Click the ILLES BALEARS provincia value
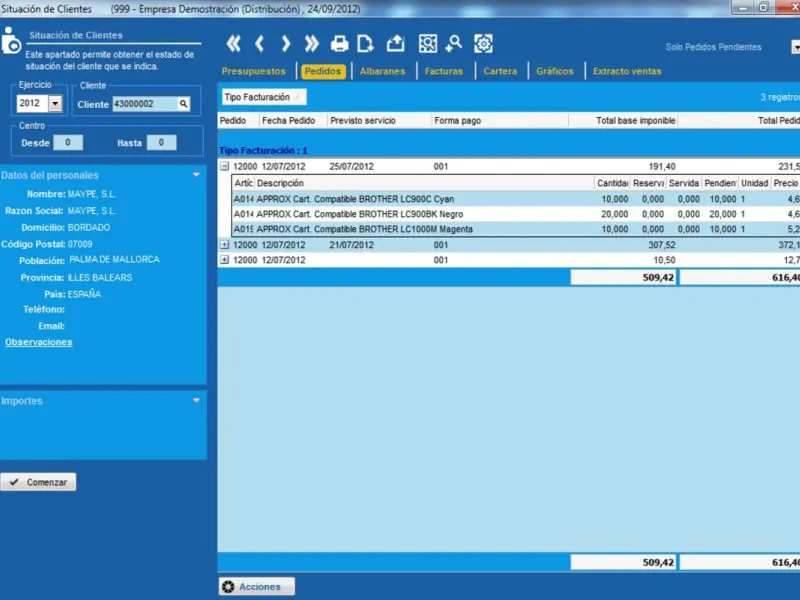This screenshot has width=800, height=600. pyautogui.click(x=100, y=278)
